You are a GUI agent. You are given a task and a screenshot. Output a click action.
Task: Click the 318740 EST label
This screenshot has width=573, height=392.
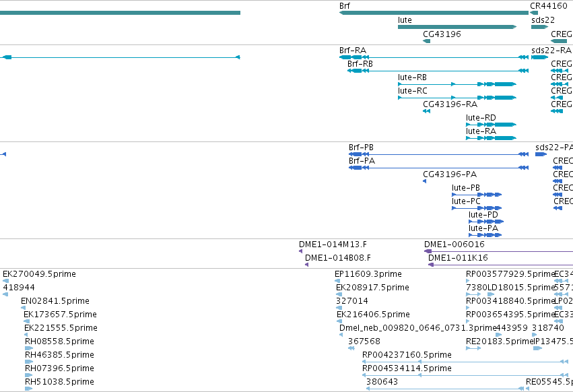click(548, 327)
